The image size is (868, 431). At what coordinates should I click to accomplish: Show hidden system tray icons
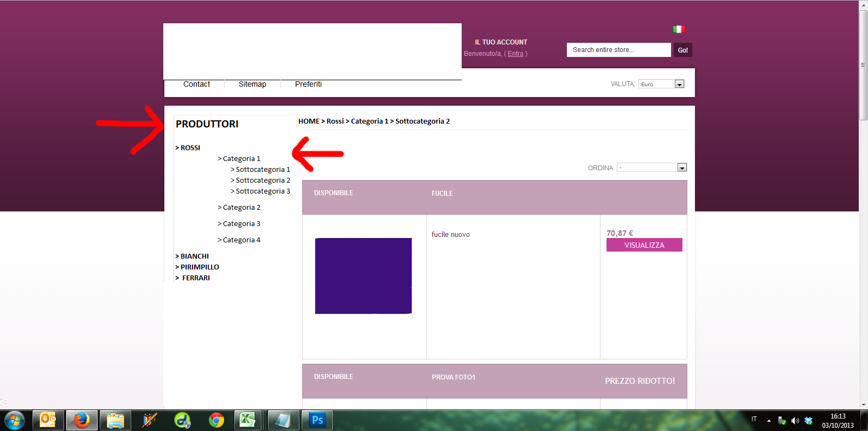coord(769,421)
